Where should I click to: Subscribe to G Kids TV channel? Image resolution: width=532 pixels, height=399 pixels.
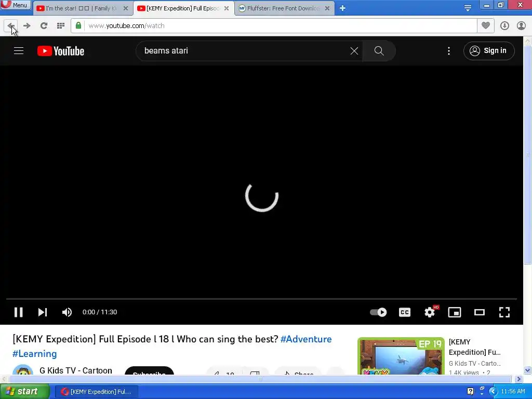(x=149, y=371)
